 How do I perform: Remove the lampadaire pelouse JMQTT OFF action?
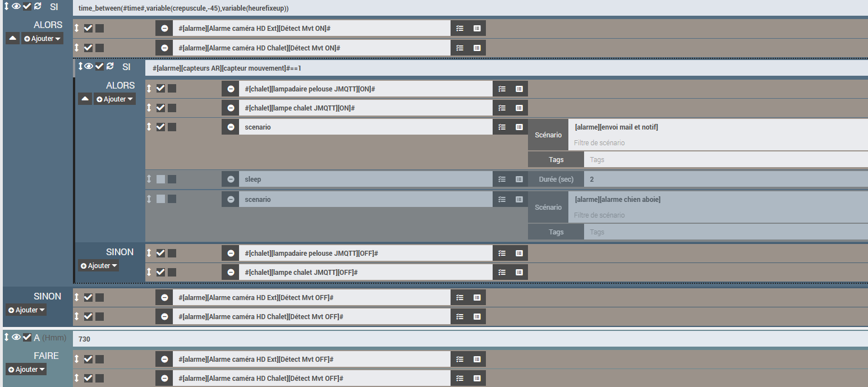(x=231, y=253)
